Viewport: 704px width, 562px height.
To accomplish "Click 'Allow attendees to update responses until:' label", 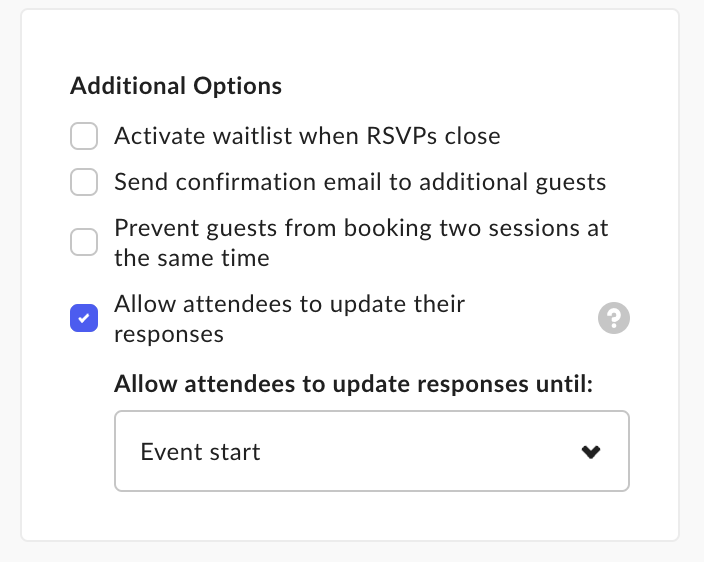I will click(x=354, y=384).
